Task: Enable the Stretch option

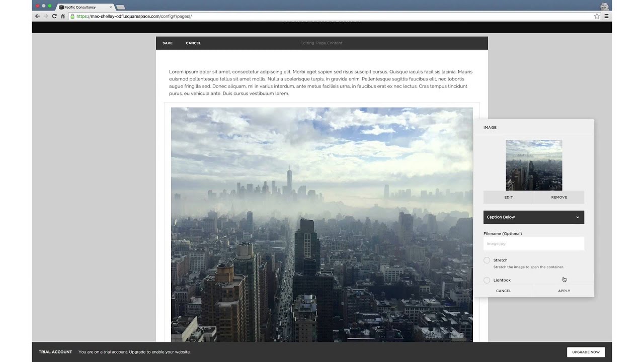Action: click(x=487, y=260)
